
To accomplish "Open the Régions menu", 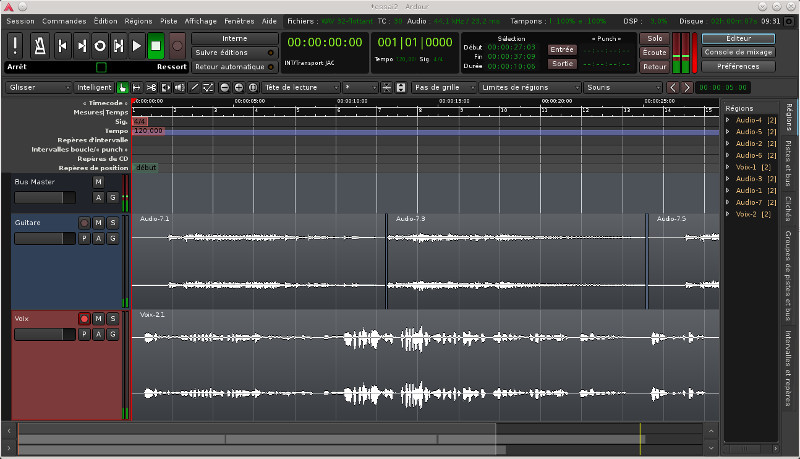I will 138,20.
